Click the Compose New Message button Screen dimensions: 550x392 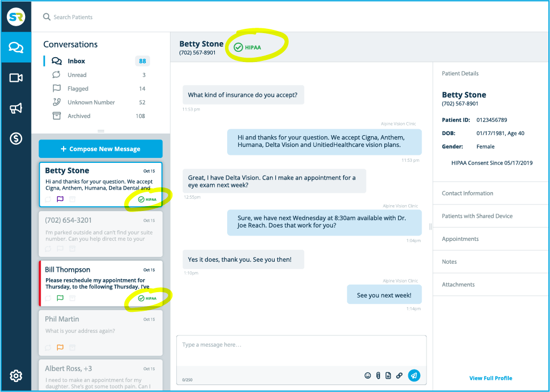click(x=100, y=149)
